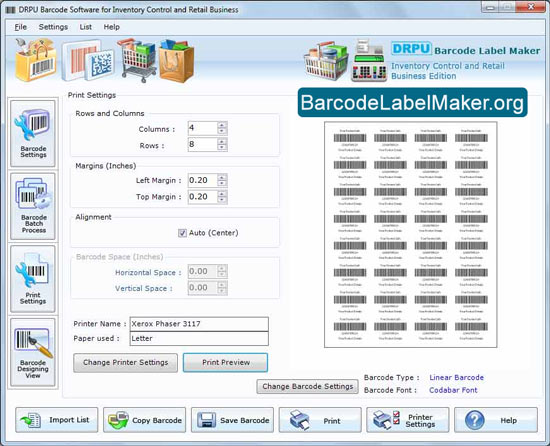Click the application icon in the title bar
This screenshot has width=550, height=446.
(x=11, y=10)
